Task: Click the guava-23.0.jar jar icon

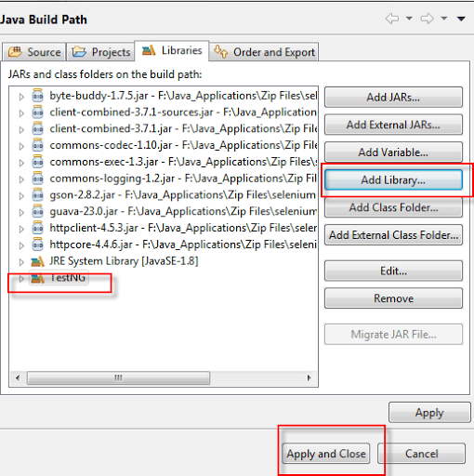Action: (38, 211)
